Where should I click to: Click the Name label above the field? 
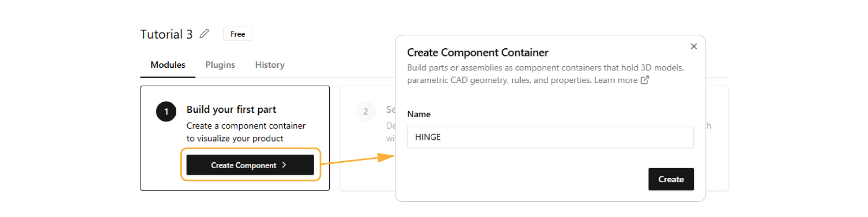(419, 114)
